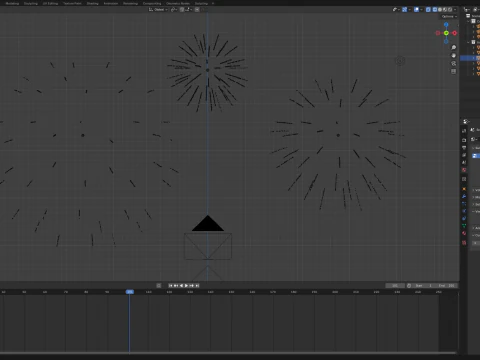
Task: Switch to the Texture Paint workspace tab
Action: pos(72,3)
